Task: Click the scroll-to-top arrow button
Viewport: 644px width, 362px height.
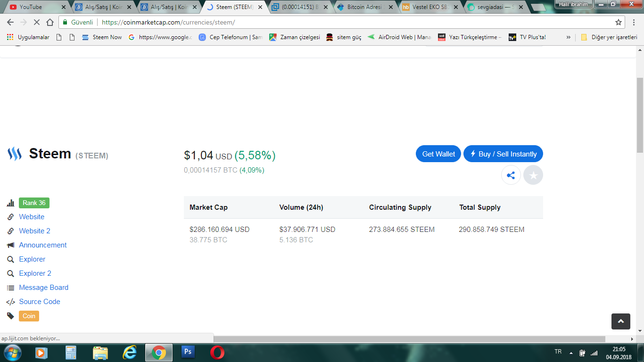Action: point(621,321)
